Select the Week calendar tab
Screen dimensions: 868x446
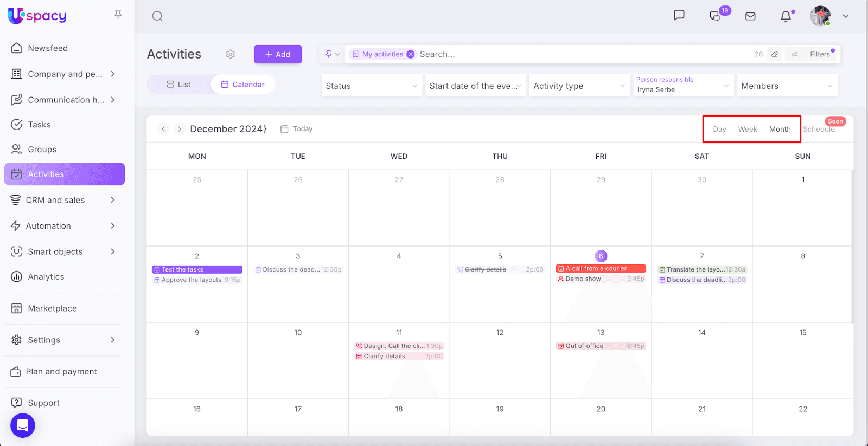point(747,129)
